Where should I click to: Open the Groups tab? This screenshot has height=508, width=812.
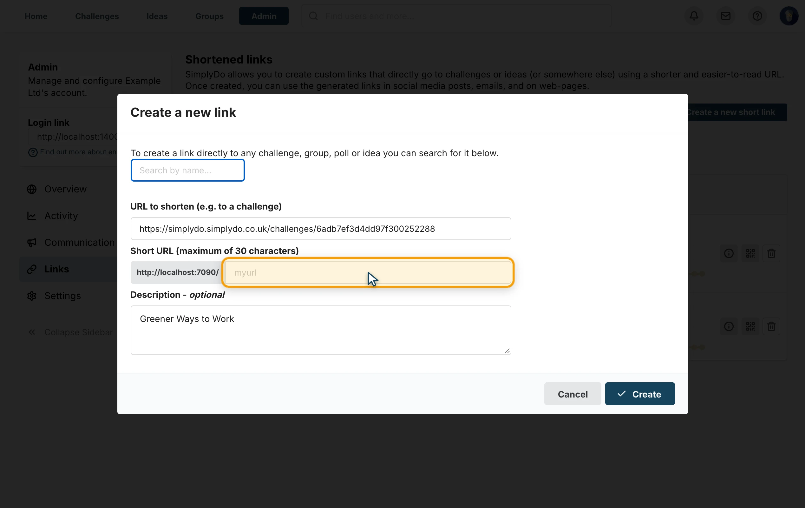tap(209, 16)
